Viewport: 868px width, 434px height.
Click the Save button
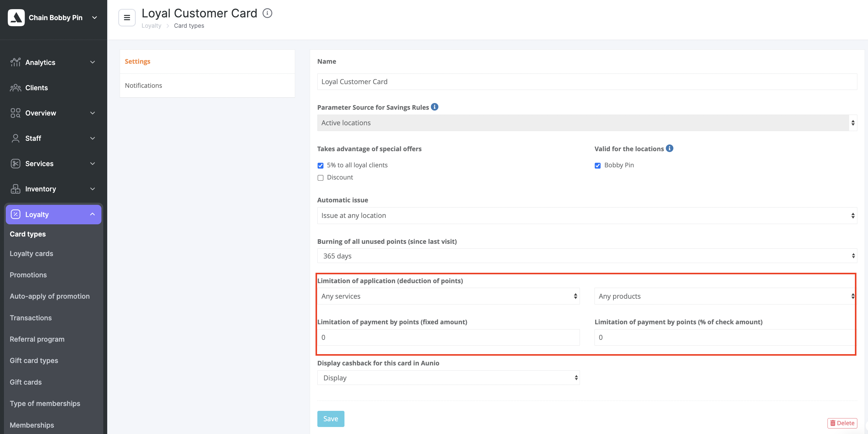(330, 418)
